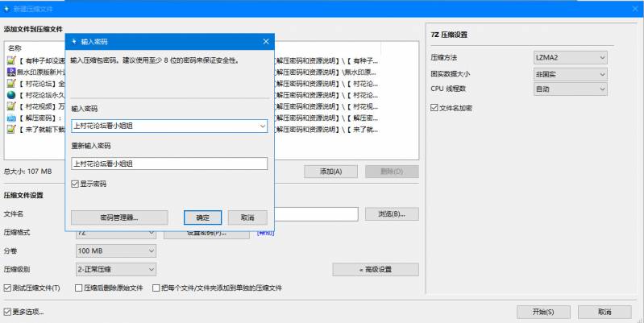Toggle the 显示密码 checkbox
This screenshot has width=644, height=323.
(x=76, y=184)
